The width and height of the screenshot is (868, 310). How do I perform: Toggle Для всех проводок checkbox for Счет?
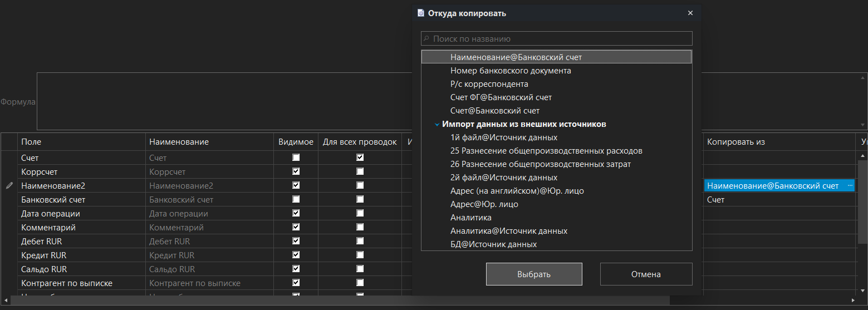pos(360,158)
